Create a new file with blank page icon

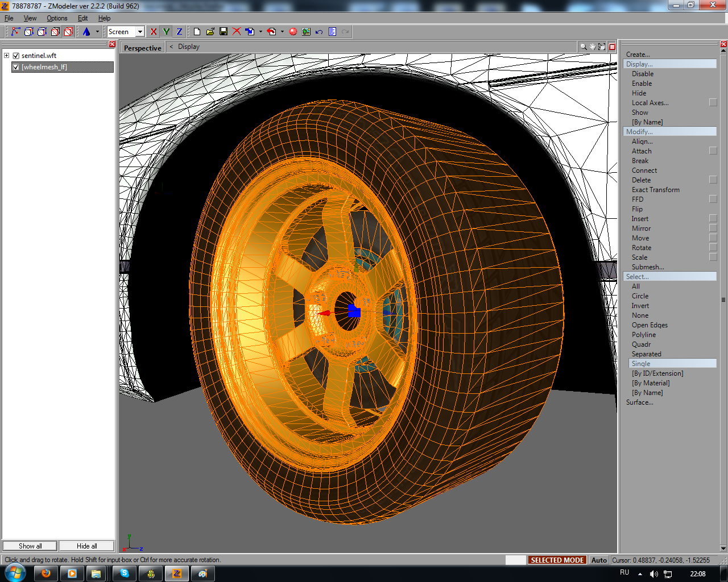[197, 32]
